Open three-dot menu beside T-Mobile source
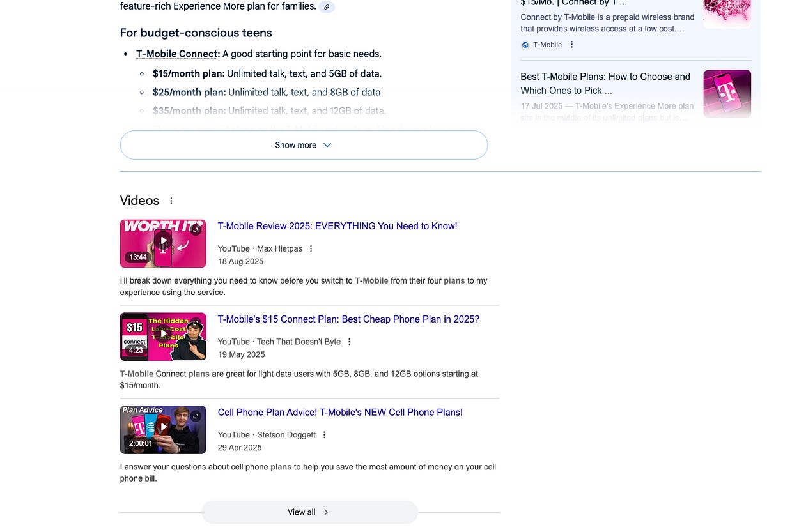799x532 pixels. tap(572, 45)
